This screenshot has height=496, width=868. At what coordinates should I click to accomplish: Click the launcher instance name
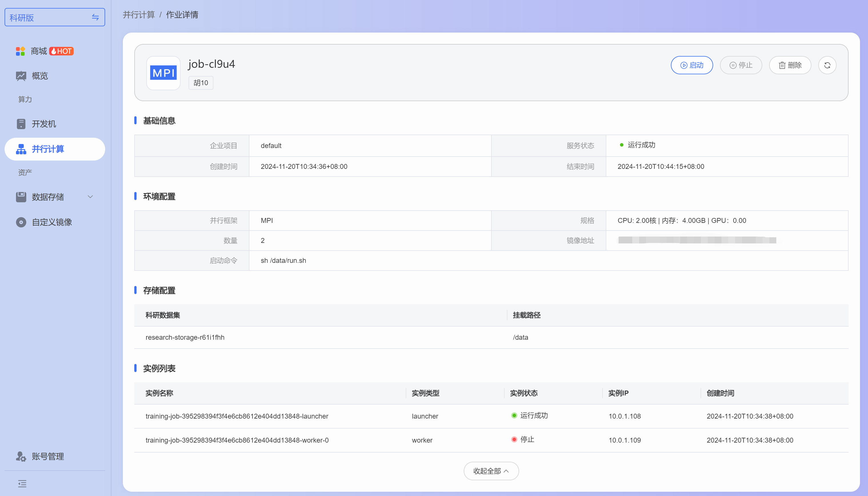pos(237,416)
